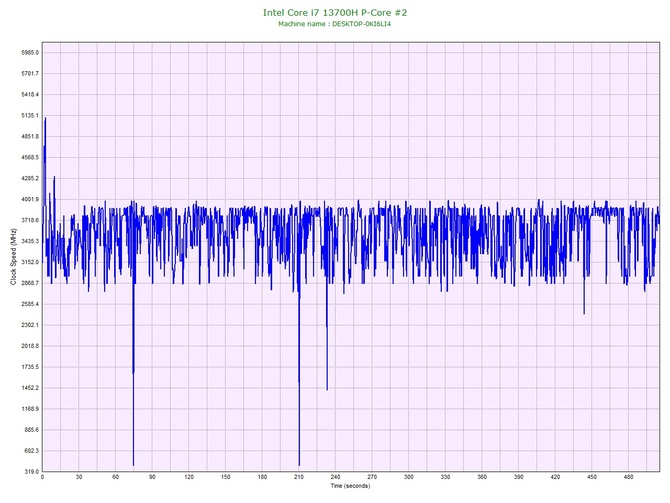Click the 4851.8 y-axis value

(30, 136)
